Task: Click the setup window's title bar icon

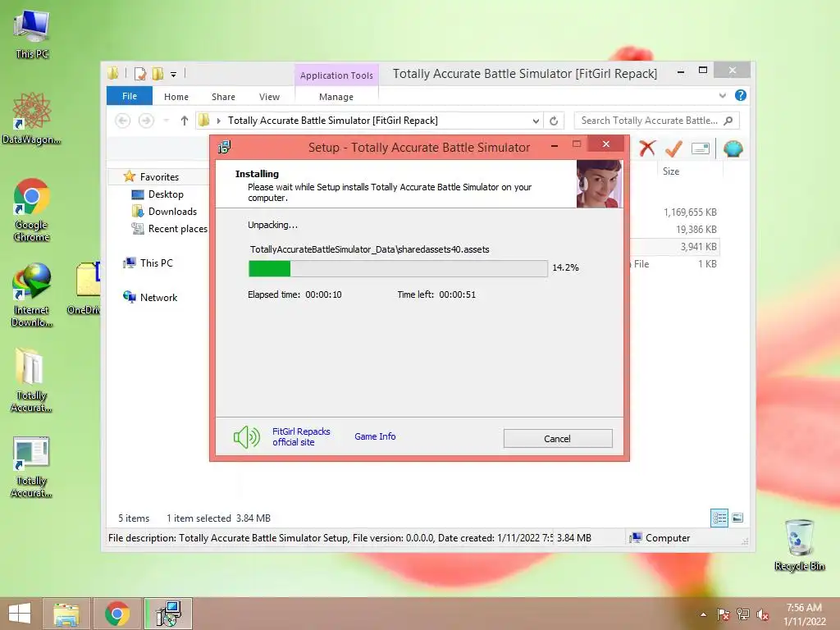Action: point(224,147)
